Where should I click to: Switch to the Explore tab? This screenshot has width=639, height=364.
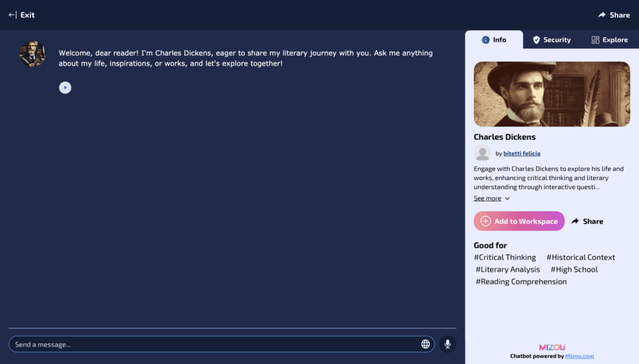click(609, 39)
